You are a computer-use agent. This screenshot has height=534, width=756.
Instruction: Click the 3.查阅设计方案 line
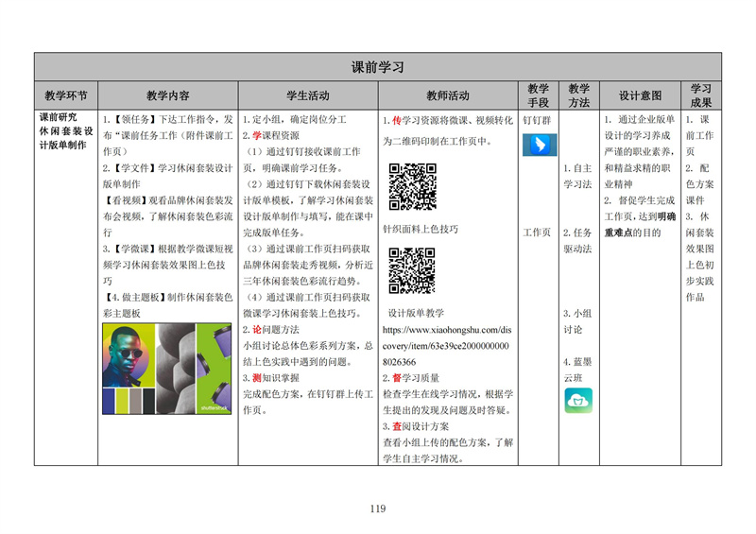[416, 426]
